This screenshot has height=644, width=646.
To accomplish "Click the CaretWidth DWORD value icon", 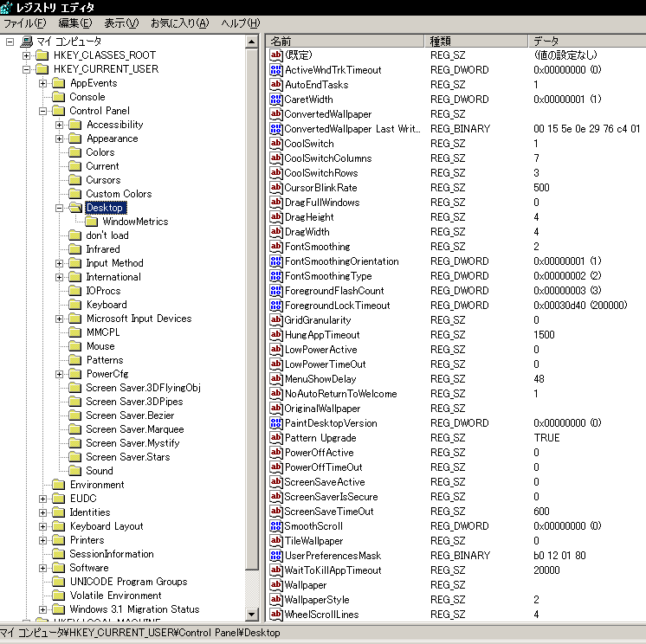I will pyautogui.click(x=276, y=100).
